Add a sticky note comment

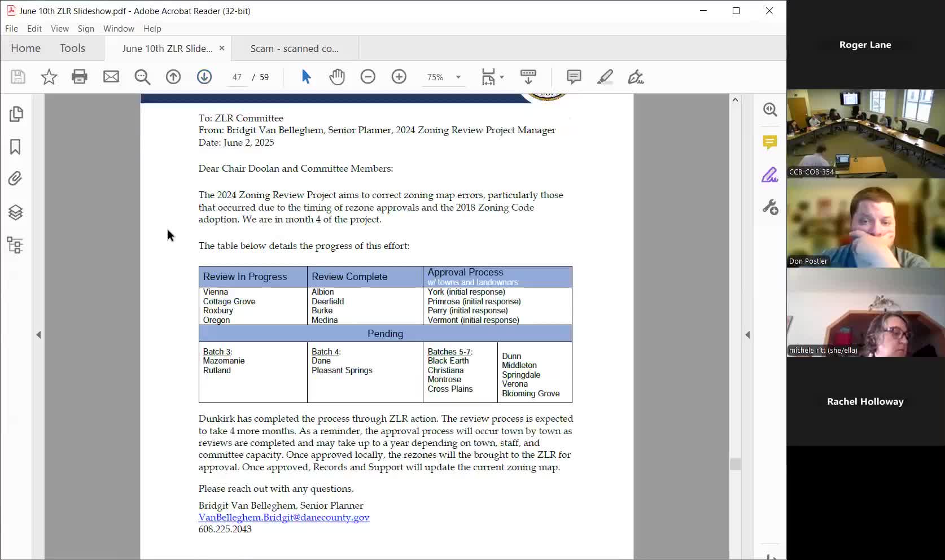click(574, 77)
